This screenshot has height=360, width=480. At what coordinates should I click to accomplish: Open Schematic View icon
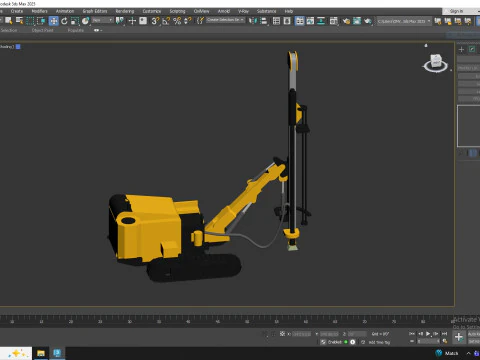coord(321,21)
